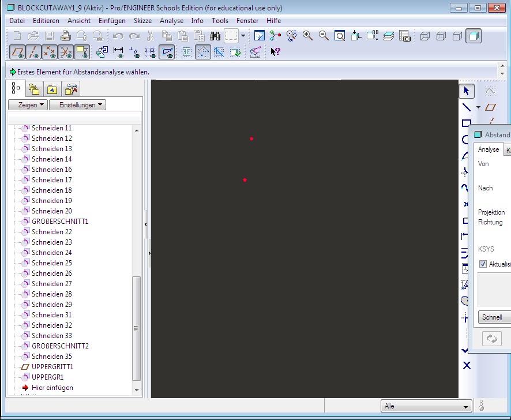Image resolution: width=511 pixels, height=420 pixels.
Task: Cut selection with the scissors icon
Action: [x=150, y=36]
